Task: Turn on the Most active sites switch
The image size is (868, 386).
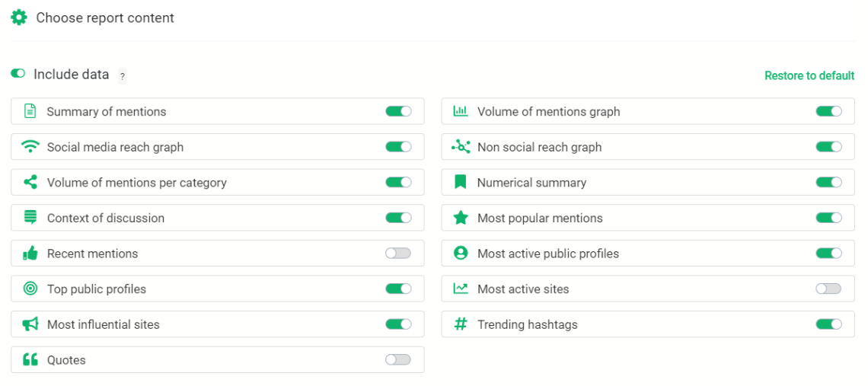Action: click(828, 289)
